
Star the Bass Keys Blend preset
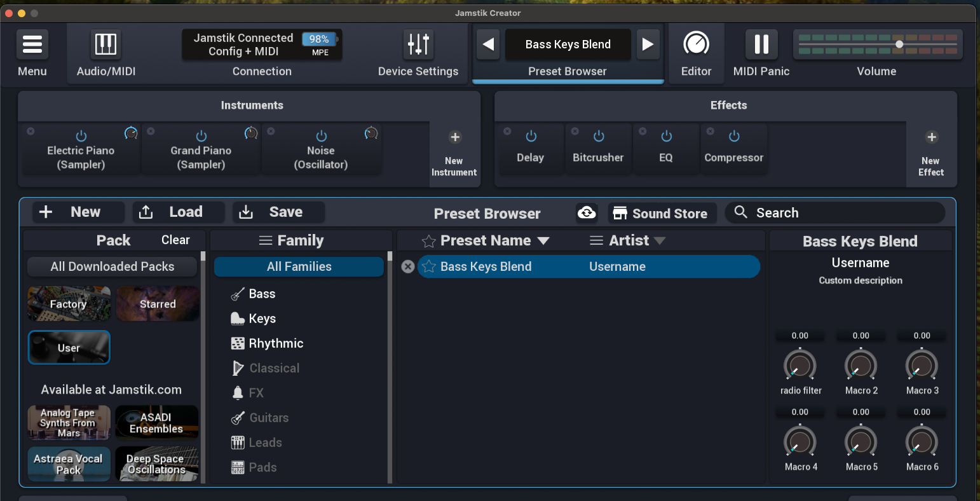point(429,267)
